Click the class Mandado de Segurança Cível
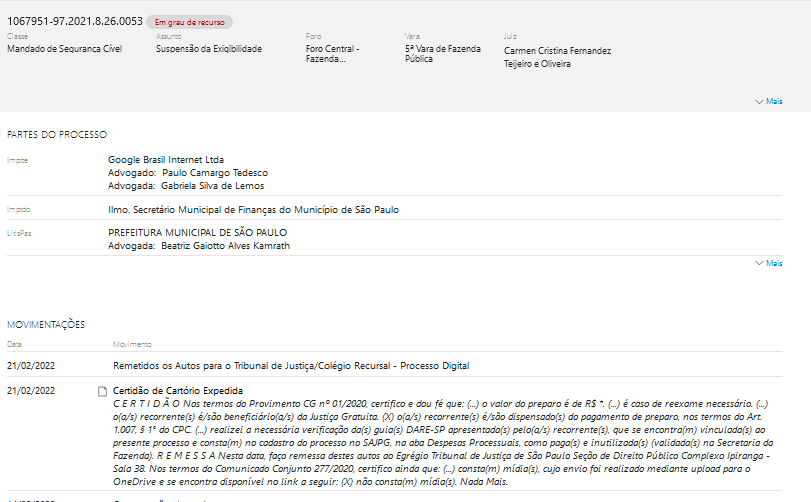The image size is (811, 502). pos(64,48)
